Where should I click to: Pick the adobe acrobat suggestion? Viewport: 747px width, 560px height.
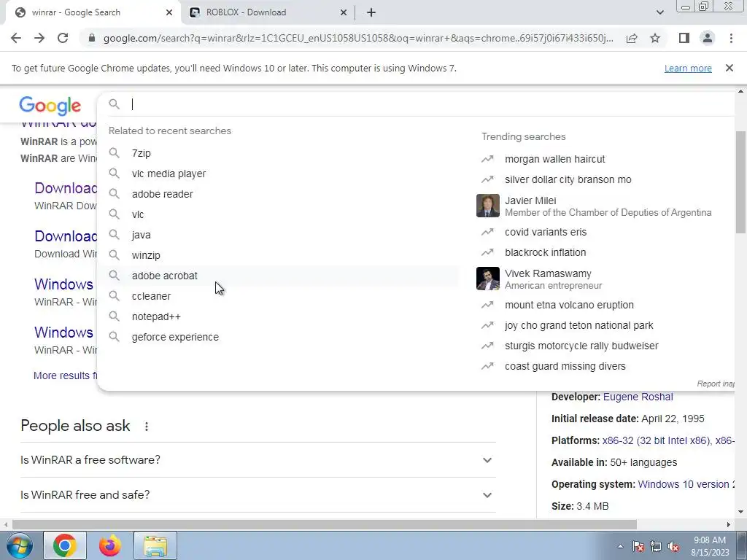pos(278,276)
